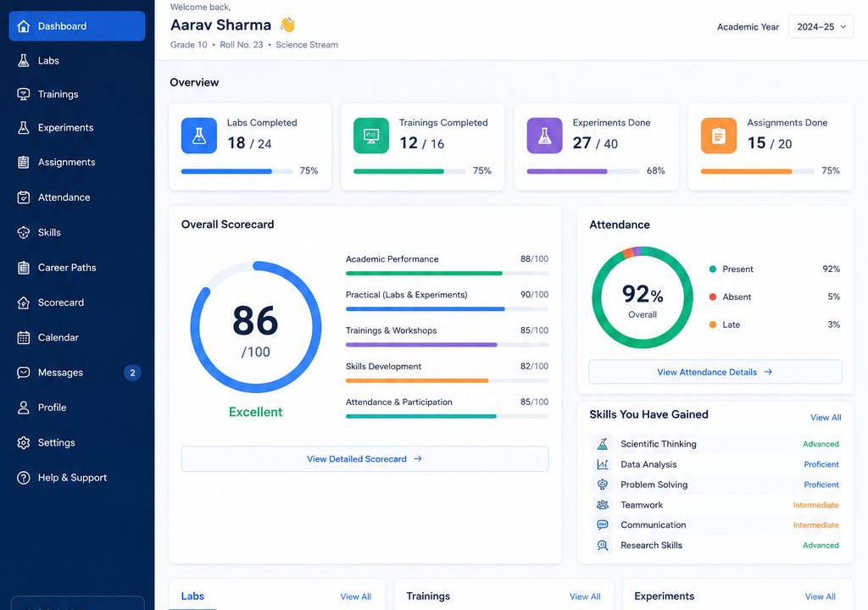Click the Academic Performance green score bar

point(447,274)
